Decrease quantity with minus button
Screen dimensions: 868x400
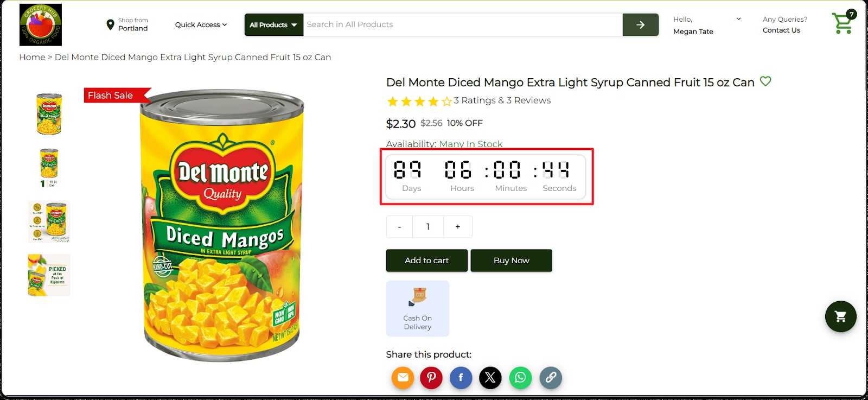click(399, 227)
